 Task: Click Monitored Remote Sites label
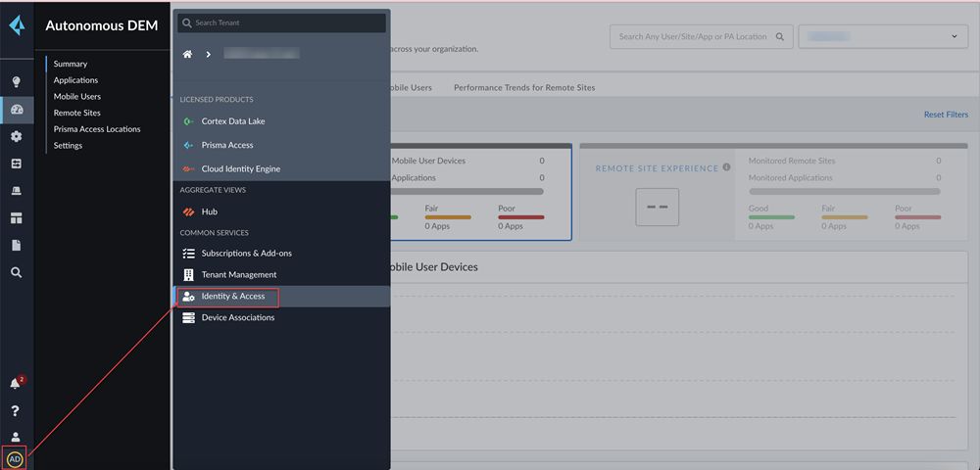792,161
